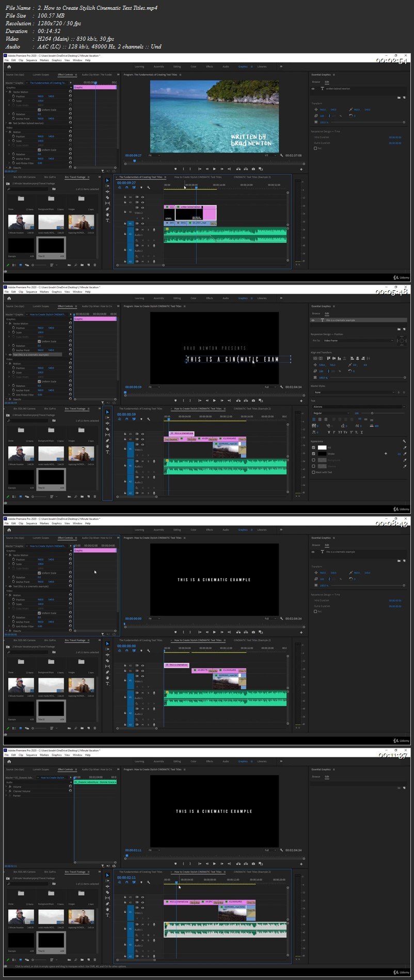The width and height of the screenshot is (414, 980).
Task: Click white Fill color swatch in 00:05:48 frame
Action: [x=322, y=447]
